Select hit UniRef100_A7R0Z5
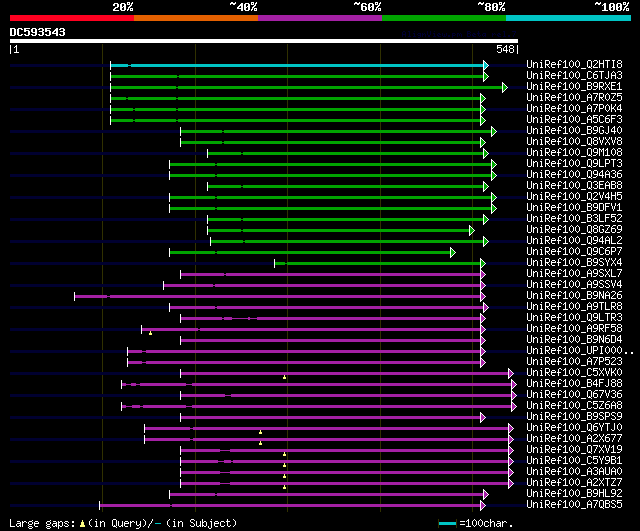This screenshot has width=640, height=531. pyautogui.click(x=574, y=98)
